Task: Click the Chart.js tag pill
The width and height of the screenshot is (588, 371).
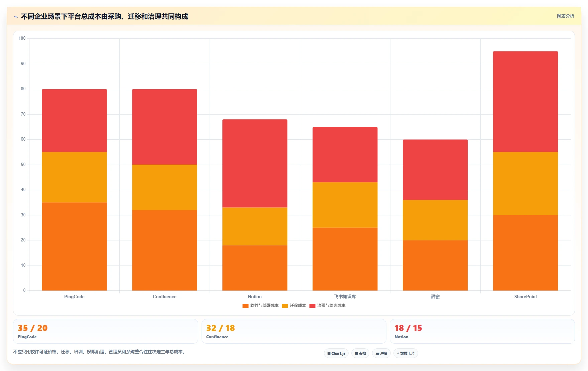Action: coord(336,353)
